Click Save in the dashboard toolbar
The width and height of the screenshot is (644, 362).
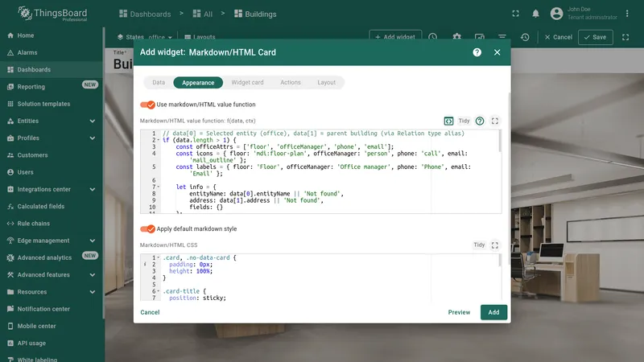596,37
